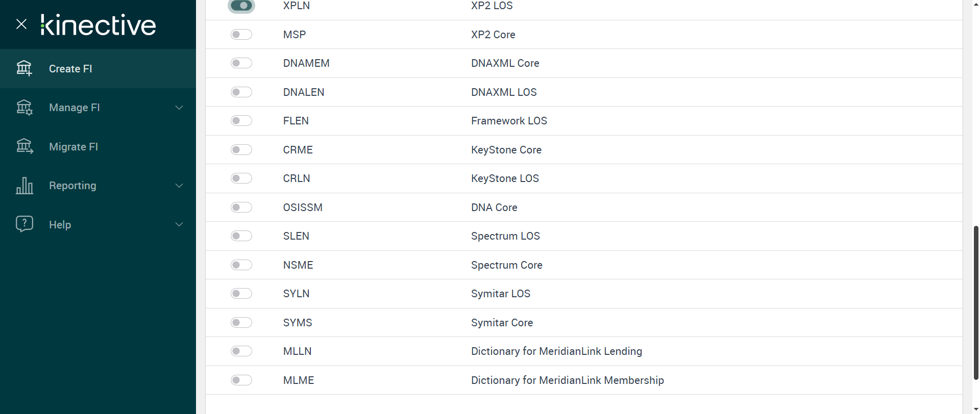Screen dimensions: 980x414
Task: Click the Create FI bank icon
Action: pos(24,68)
